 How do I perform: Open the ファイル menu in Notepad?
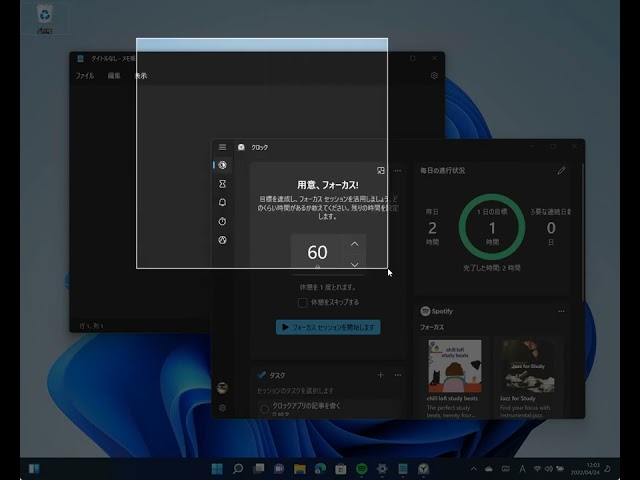(85, 76)
